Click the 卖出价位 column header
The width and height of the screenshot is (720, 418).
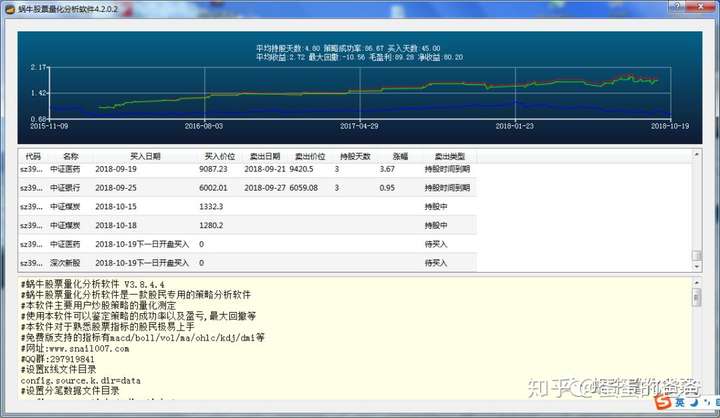tap(309, 156)
